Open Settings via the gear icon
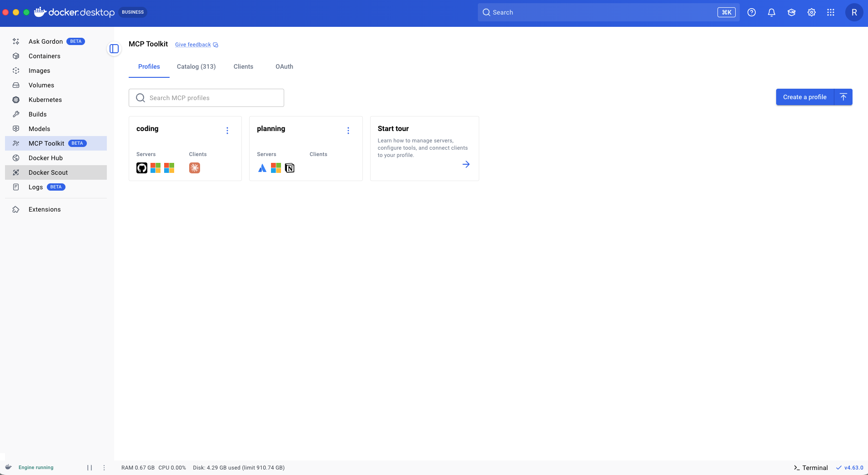The image size is (868, 475). point(812,12)
